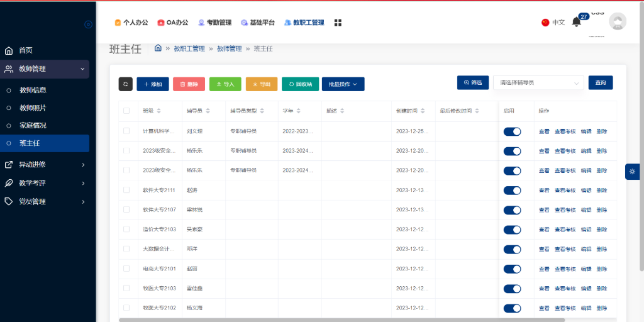Check the row for 软件大专2107
Image resolution: width=644 pixels, height=322 pixels.
pos(126,209)
